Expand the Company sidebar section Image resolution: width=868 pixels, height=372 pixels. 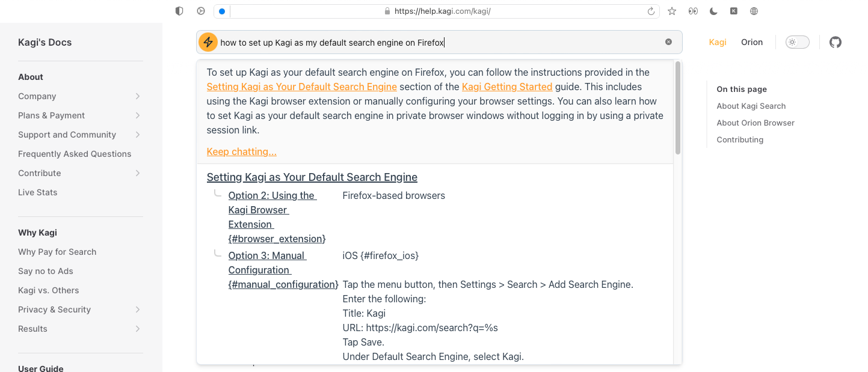coord(138,96)
